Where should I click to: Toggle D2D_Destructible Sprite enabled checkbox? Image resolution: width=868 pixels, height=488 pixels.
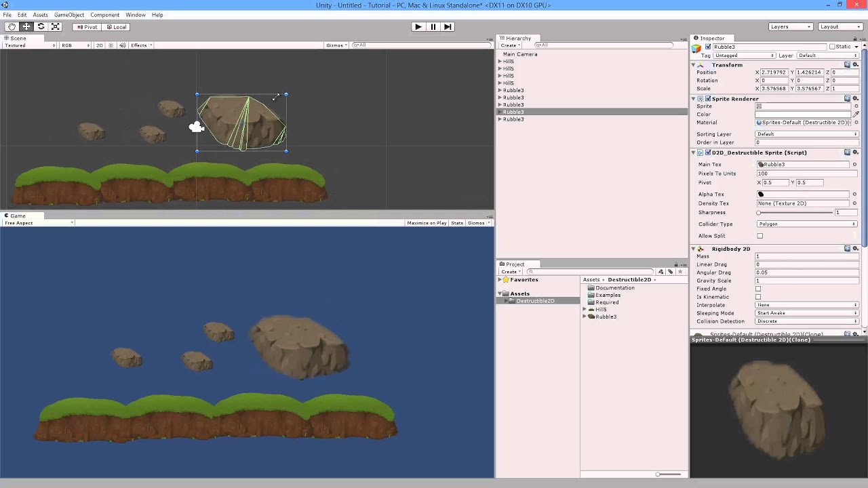point(708,152)
